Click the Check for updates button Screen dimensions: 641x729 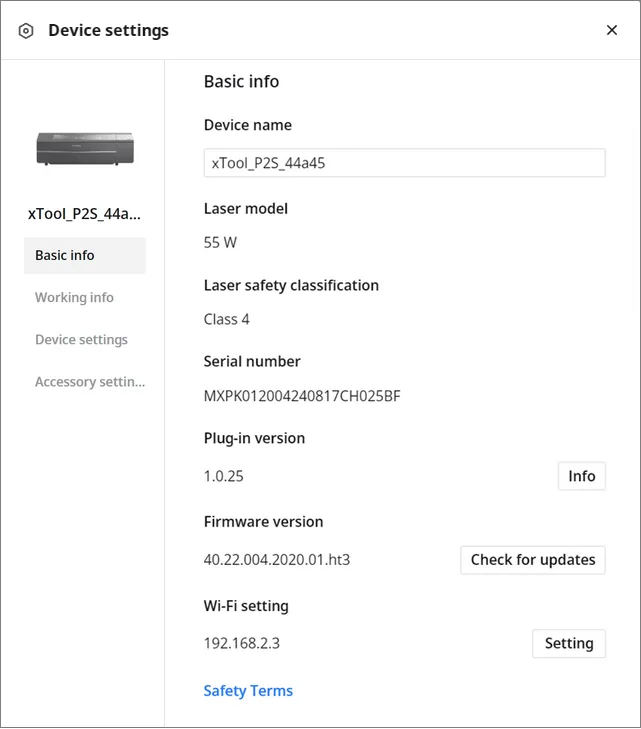(533, 560)
